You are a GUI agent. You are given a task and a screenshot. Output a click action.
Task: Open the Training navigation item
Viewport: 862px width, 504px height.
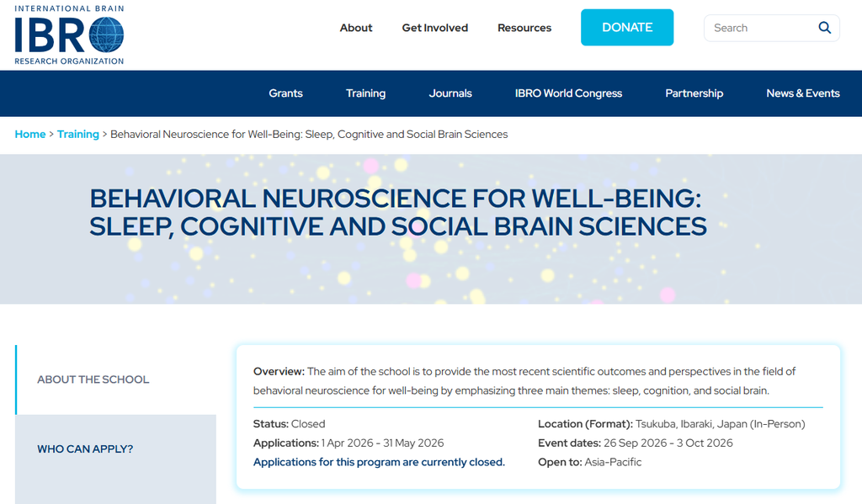tap(365, 93)
